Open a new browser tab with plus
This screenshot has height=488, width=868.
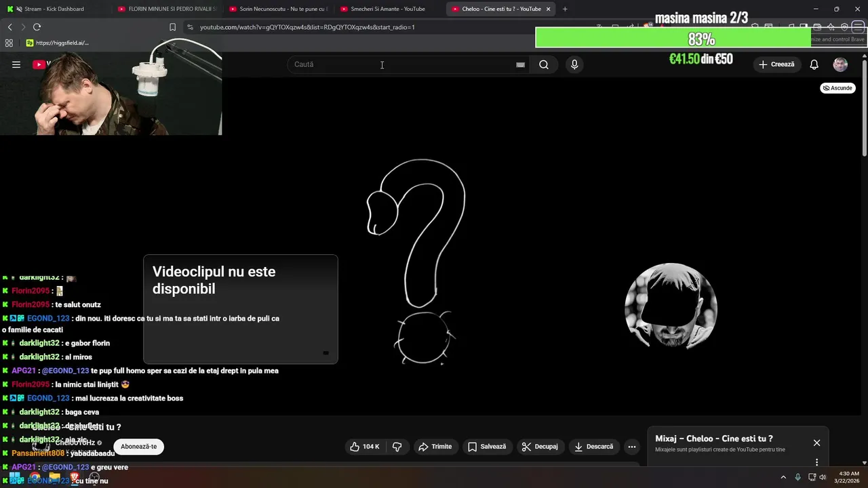point(565,9)
